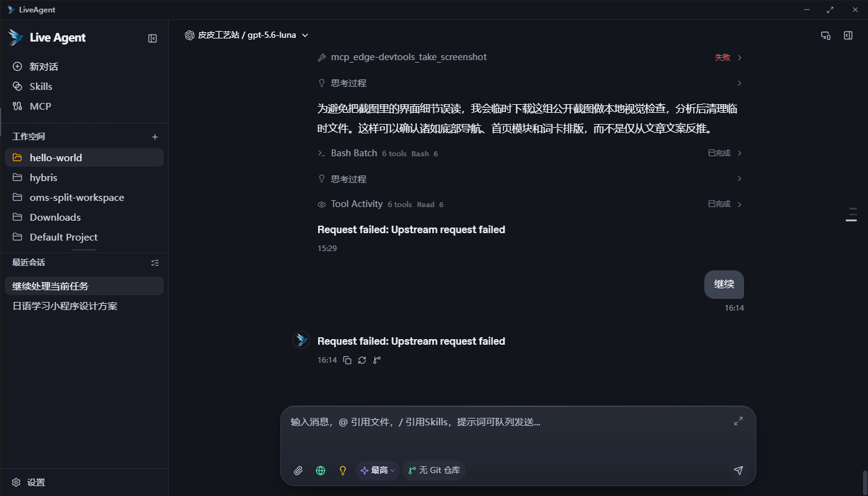Open the MCP section
The height and width of the screenshot is (496, 868).
40,107
